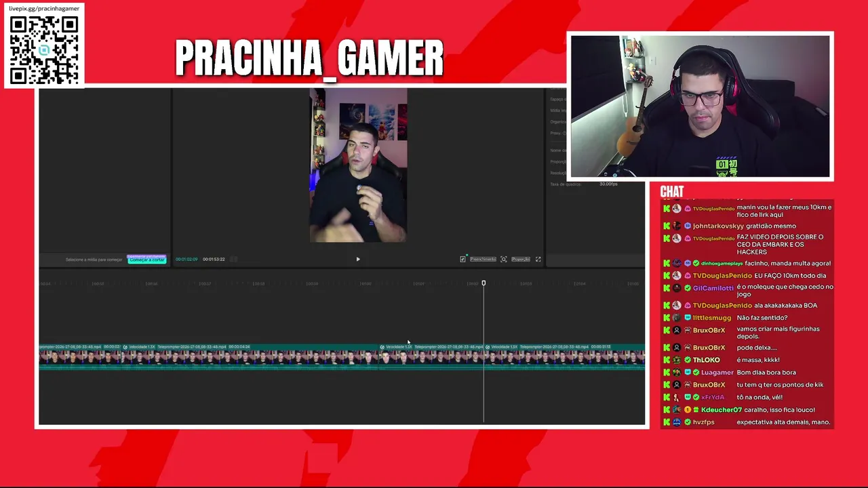Viewport: 868px width, 488px height.
Task: Click chat message 'Não faz sentido?'
Action: 762,318
